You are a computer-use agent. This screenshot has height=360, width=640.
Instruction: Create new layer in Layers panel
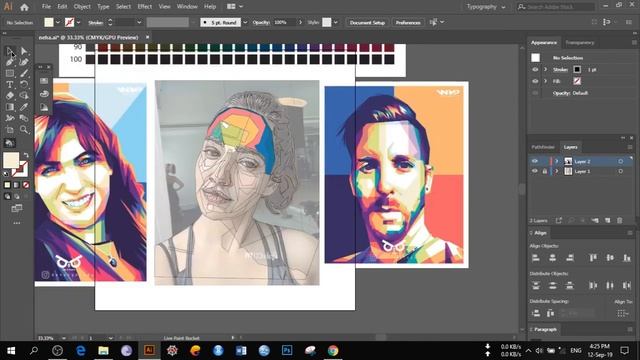tap(607, 220)
